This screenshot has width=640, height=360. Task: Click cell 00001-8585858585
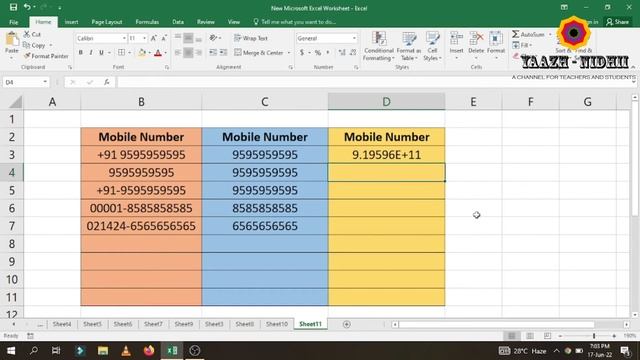141,208
